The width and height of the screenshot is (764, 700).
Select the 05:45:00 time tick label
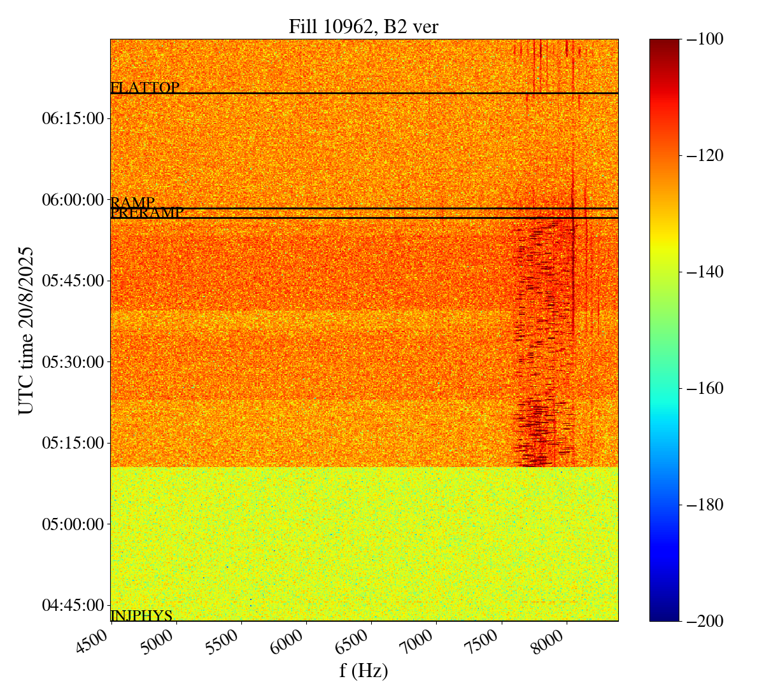click(73, 281)
